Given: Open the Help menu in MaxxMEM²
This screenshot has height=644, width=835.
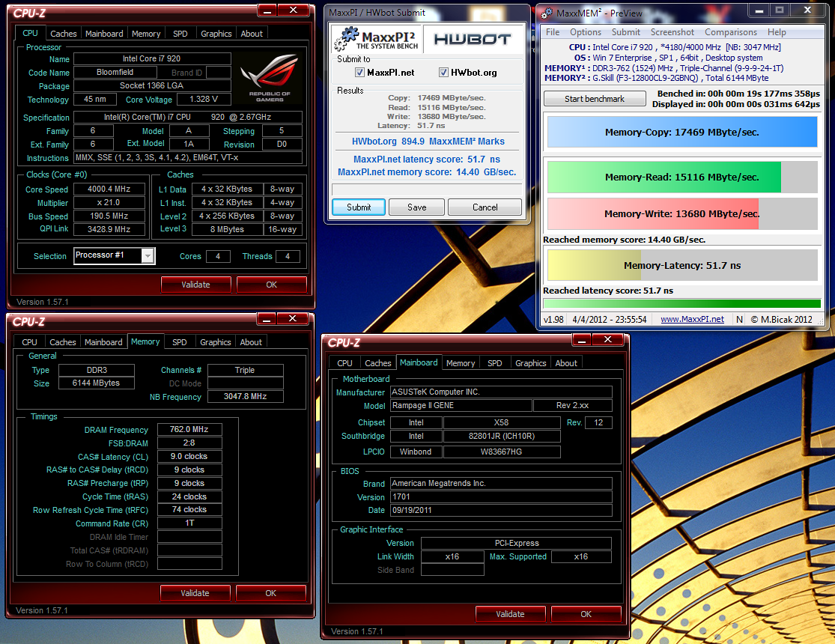Looking at the screenshot, I should (x=777, y=32).
